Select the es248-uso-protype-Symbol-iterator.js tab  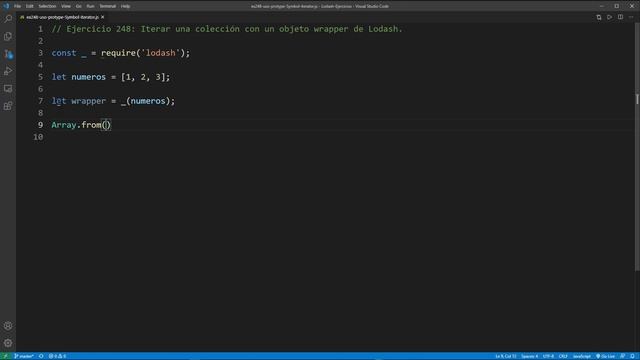(x=62, y=17)
